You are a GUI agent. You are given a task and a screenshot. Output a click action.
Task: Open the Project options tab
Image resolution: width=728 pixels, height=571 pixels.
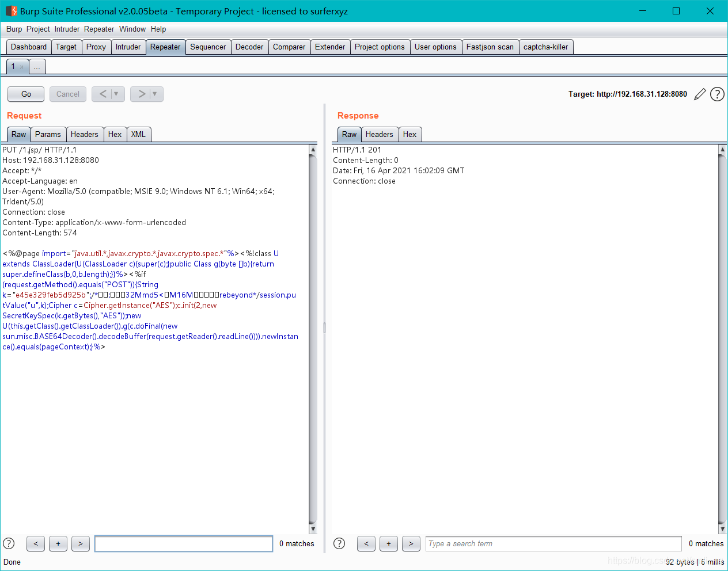click(x=380, y=47)
